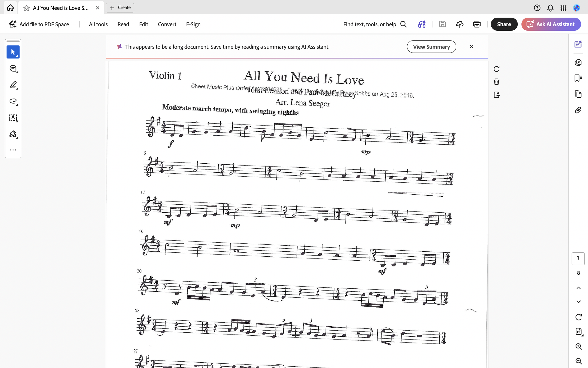
Task: Open the E-Sign menu
Action: click(193, 24)
